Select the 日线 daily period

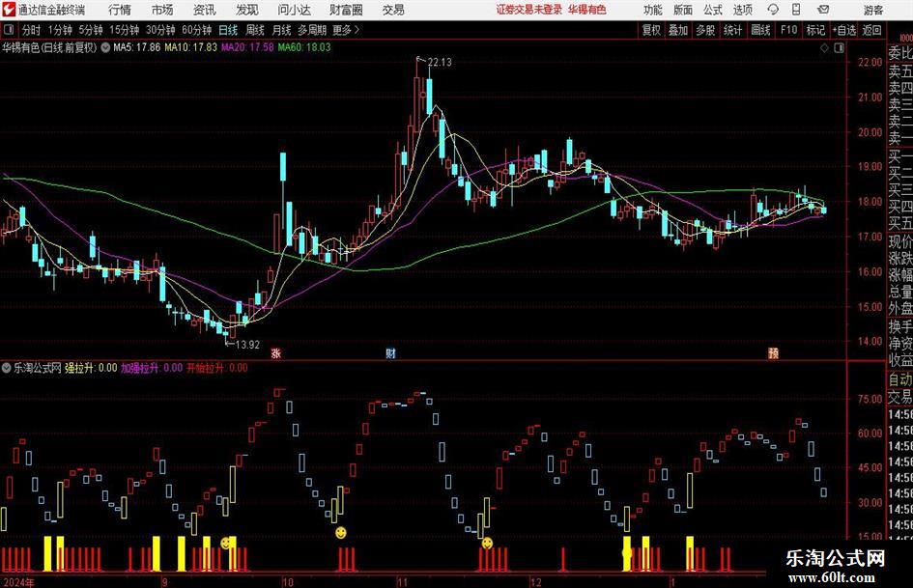point(228,30)
